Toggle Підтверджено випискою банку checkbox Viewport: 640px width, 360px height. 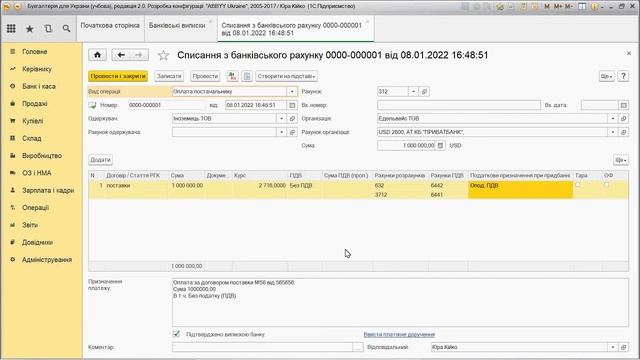[x=176, y=334]
